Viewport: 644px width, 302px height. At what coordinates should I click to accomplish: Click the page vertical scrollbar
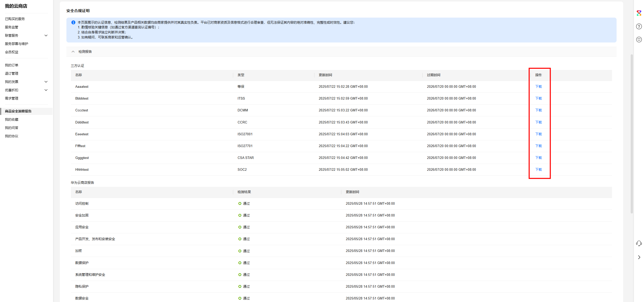(631, 133)
